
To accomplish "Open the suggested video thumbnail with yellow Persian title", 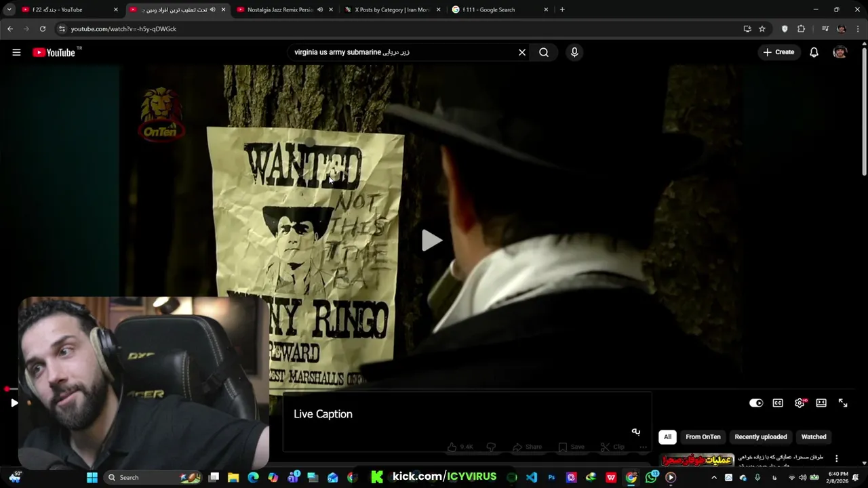I will coord(696,460).
